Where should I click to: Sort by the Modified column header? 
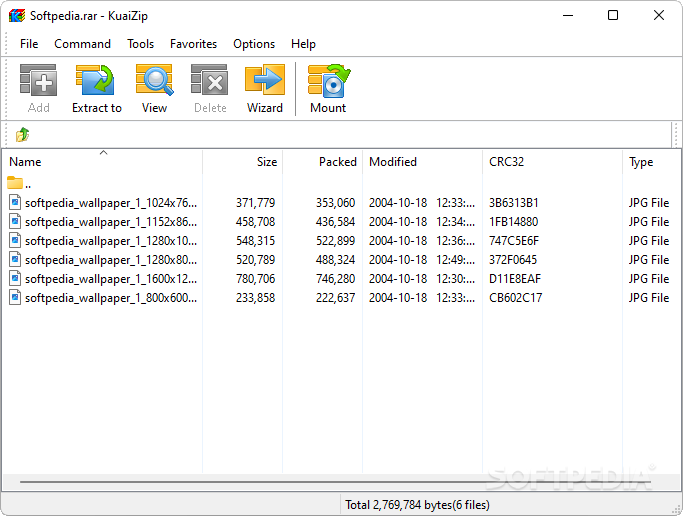coord(423,162)
